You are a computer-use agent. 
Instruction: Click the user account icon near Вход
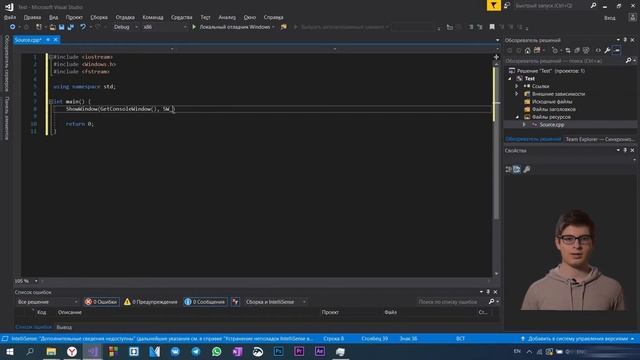click(632, 17)
